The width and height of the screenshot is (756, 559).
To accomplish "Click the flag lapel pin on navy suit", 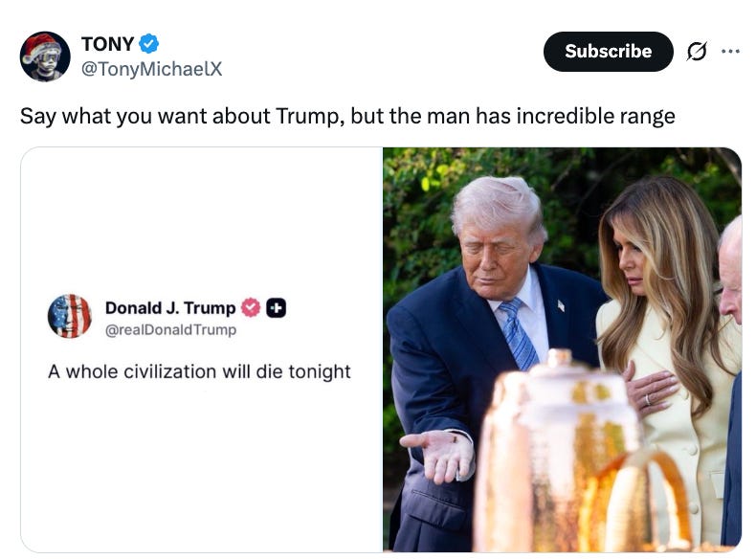I will click(x=561, y=305).
